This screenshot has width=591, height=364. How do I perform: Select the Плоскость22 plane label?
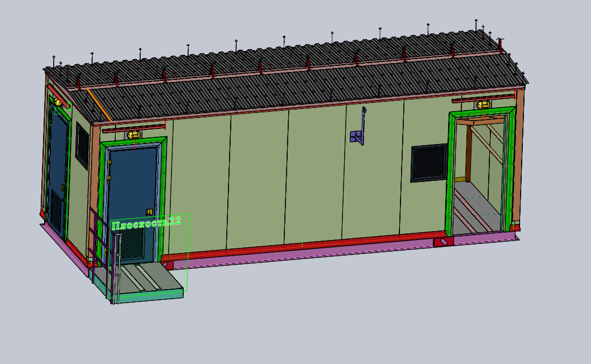click(146, 222)
